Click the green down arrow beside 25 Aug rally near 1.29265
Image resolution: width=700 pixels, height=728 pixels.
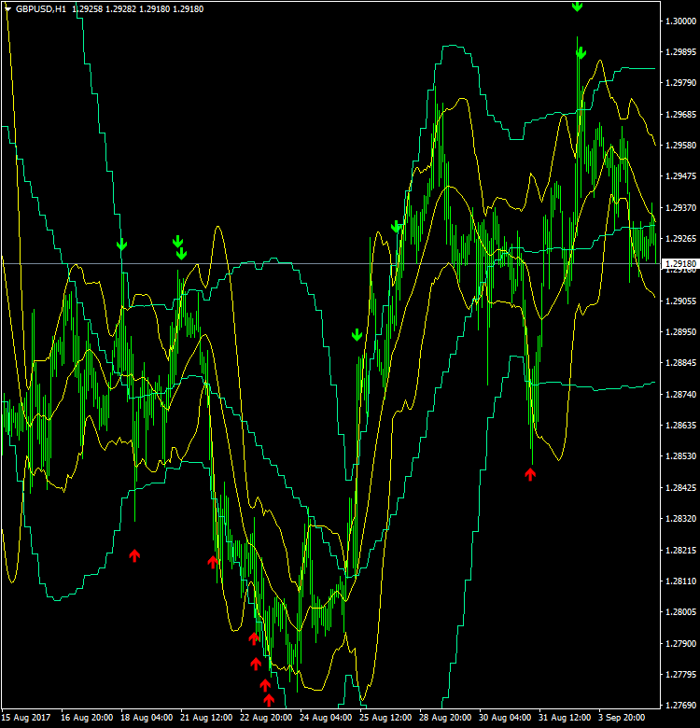coord(397,227)
